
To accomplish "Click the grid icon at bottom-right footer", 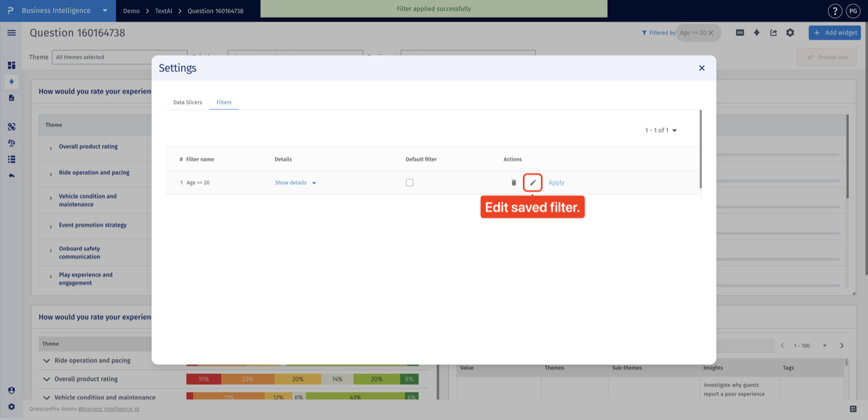I will pyautogui.click(x=853, y=409).
